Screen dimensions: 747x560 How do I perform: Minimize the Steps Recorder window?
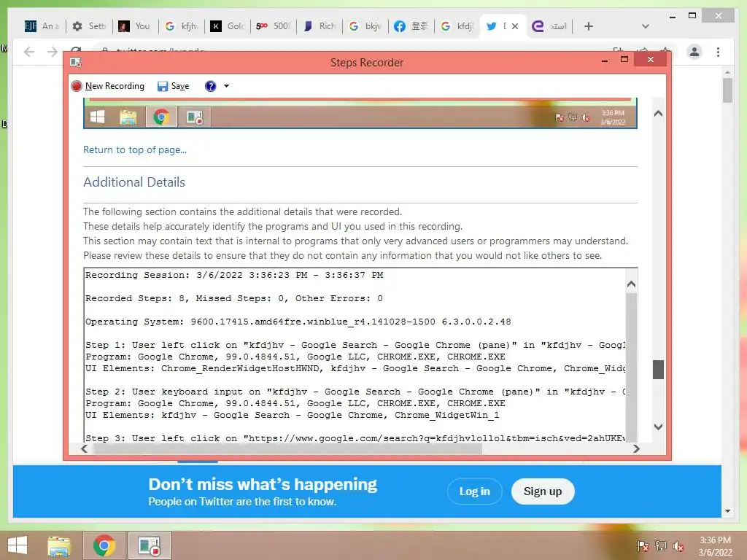coord(605,61)
